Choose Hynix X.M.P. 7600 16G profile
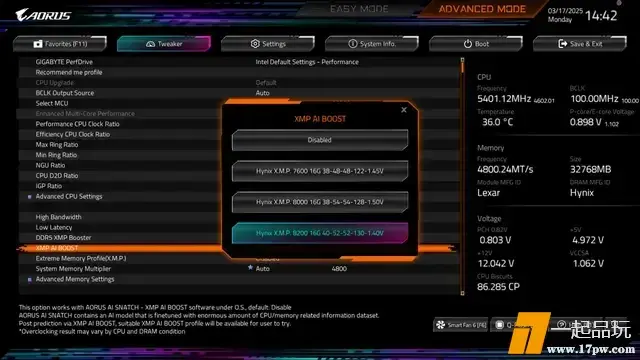The image size is (640, 360). pos(320,171)
